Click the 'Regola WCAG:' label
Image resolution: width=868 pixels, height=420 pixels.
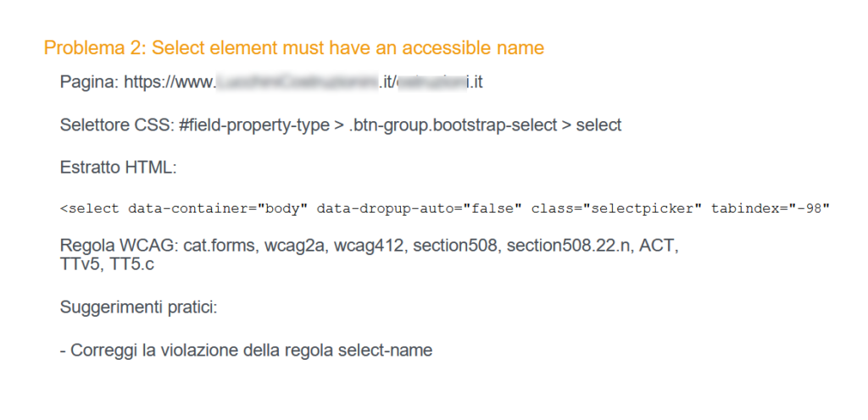click(120, 246)
